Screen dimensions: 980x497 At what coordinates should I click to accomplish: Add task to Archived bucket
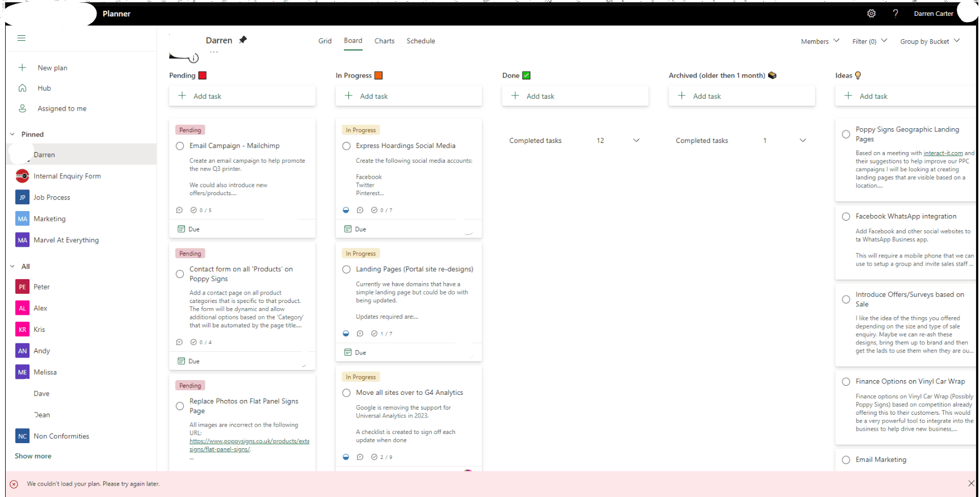coord(742,96)
